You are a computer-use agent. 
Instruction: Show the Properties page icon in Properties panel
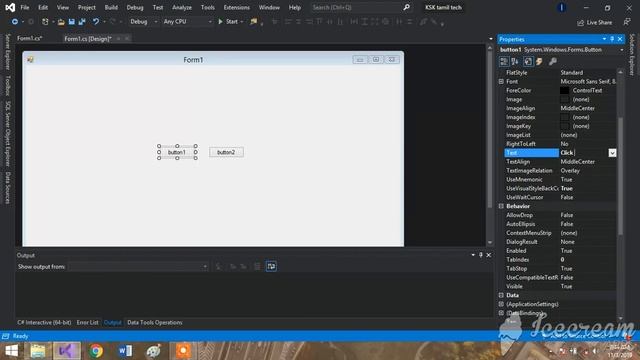528,61
